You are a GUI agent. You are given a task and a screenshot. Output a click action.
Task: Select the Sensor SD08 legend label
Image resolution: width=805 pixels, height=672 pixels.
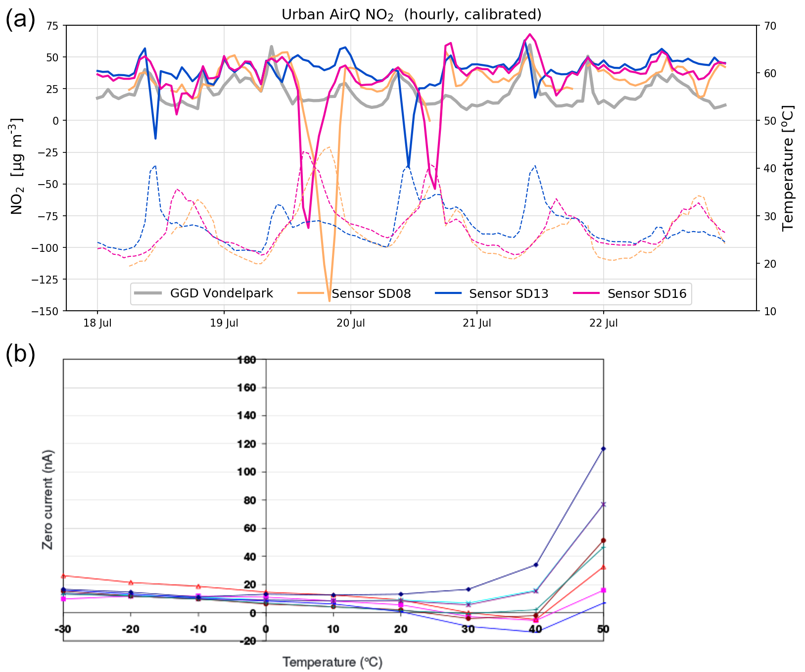click(371, 294)
